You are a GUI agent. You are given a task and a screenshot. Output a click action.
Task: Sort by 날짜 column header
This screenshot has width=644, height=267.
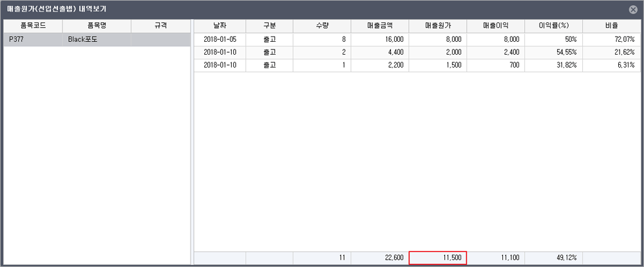(x=220, y=26)
